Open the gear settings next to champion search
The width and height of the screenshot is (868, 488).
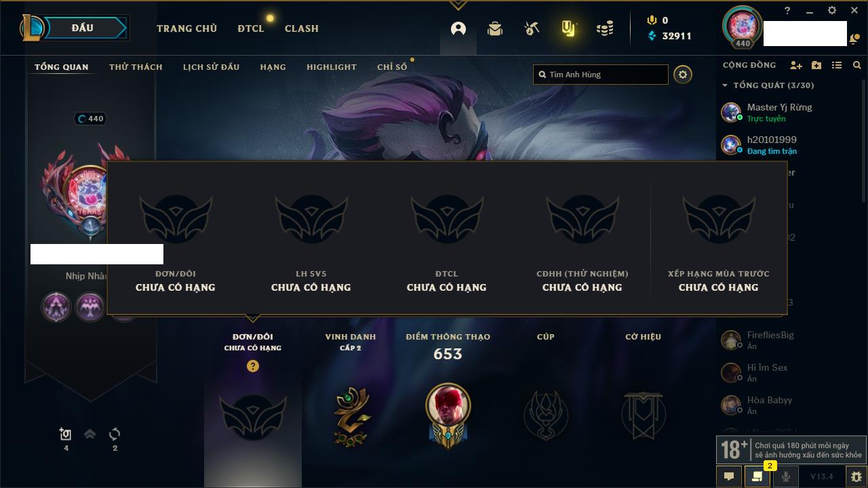click(x=683, y=75)
